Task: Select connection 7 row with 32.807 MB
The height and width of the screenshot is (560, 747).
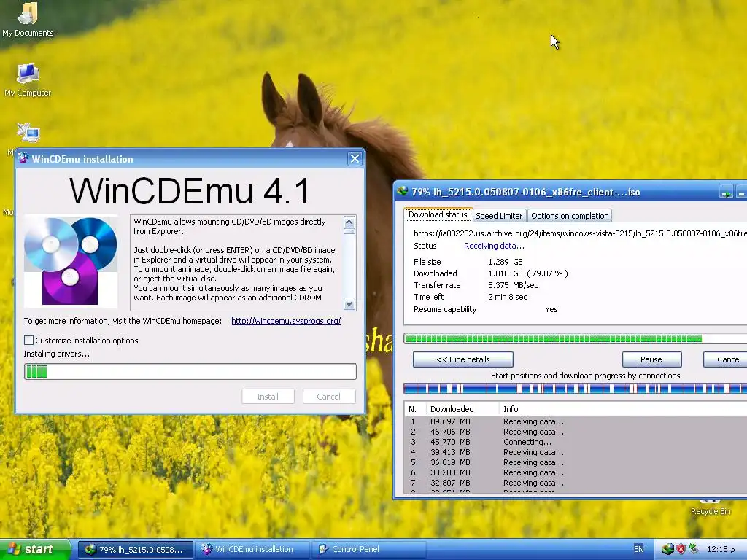Action: pyautogui.click(x=576, y=483)
